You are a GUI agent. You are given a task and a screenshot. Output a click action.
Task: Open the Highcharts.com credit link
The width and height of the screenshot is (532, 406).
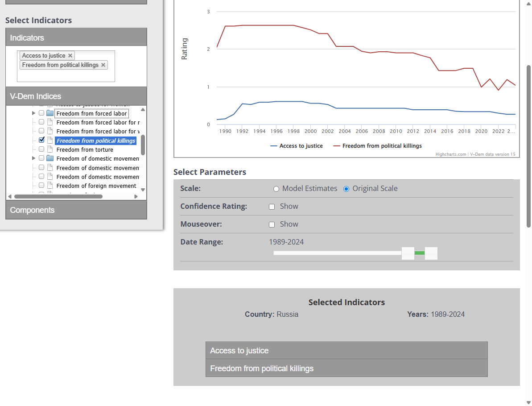[450, 154]
